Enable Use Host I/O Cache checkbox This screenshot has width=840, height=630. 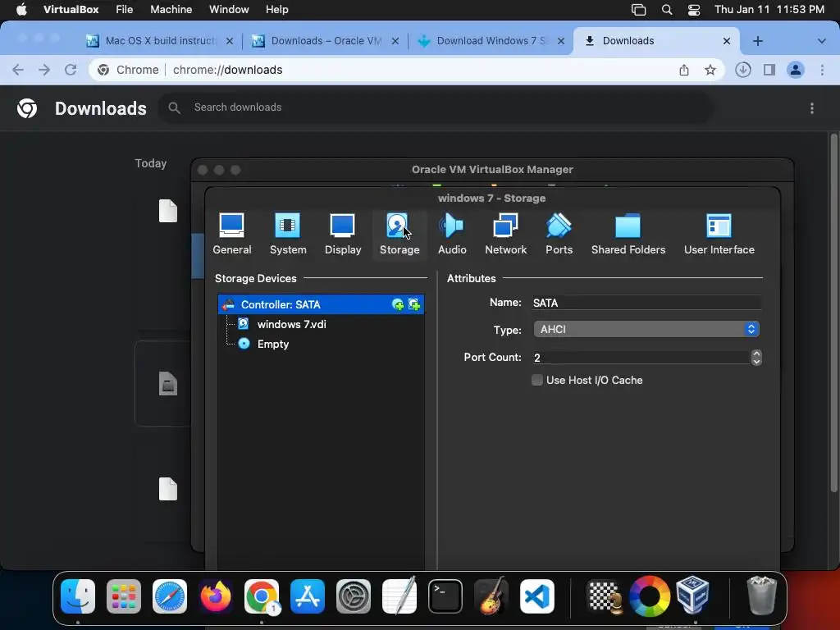(x=536, y=380)
